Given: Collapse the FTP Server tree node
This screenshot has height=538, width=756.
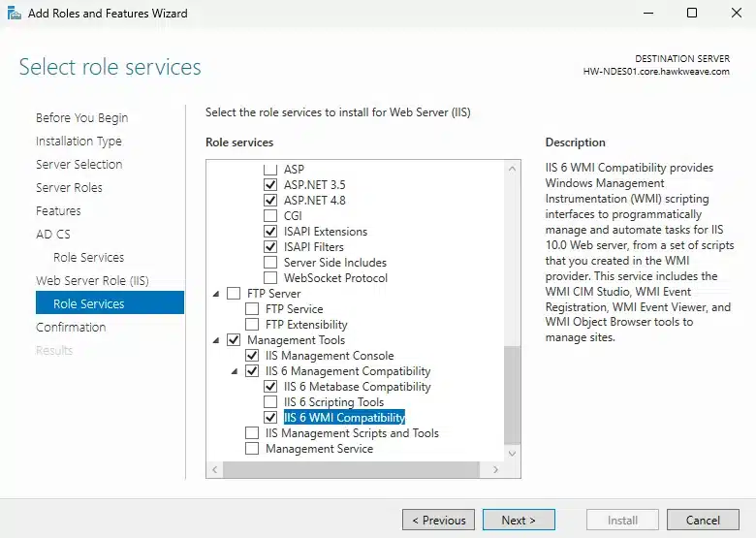Looking at the screenshot, I should [215, 294].
